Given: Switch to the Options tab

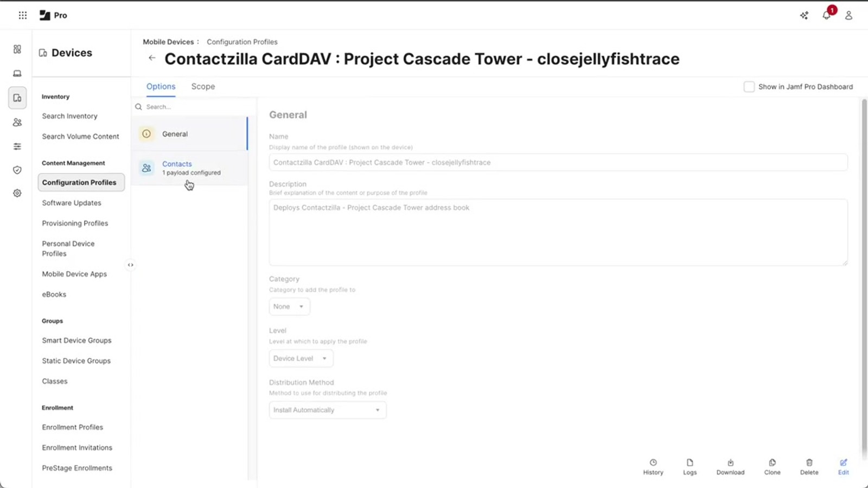Looking at the screenshot, I should point(161,86).
